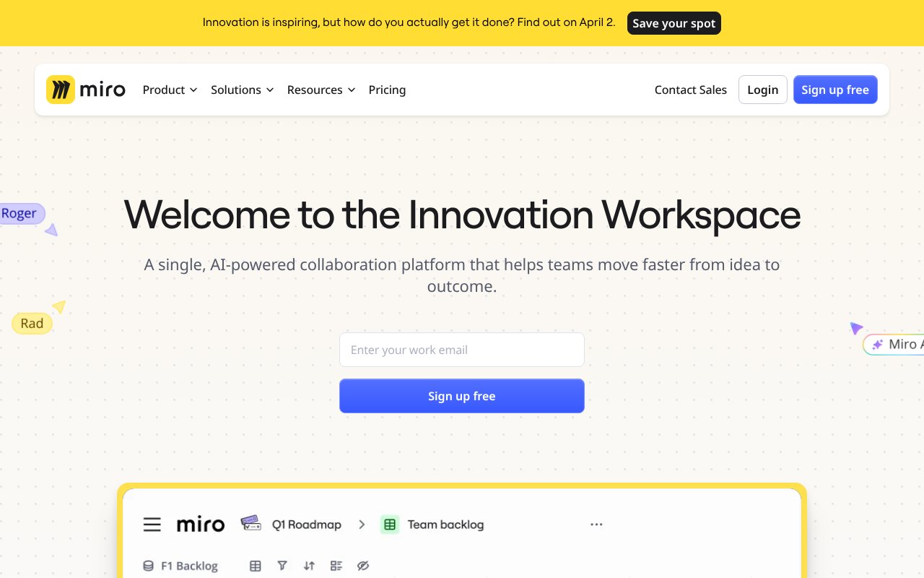The height and width of the screenshot is (578, 924).
Task: Open the three-dot more options menu
Action: pos(596,525)
